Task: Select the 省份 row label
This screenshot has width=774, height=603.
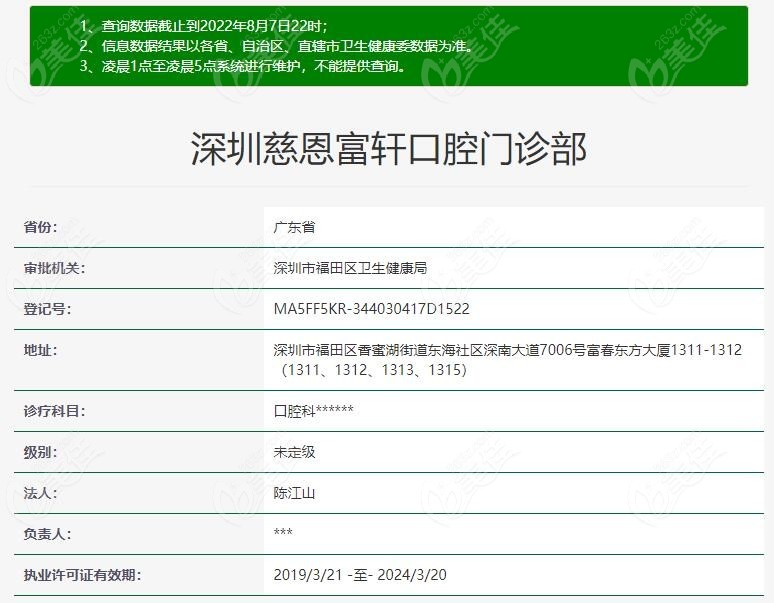Action: point(41,227)
